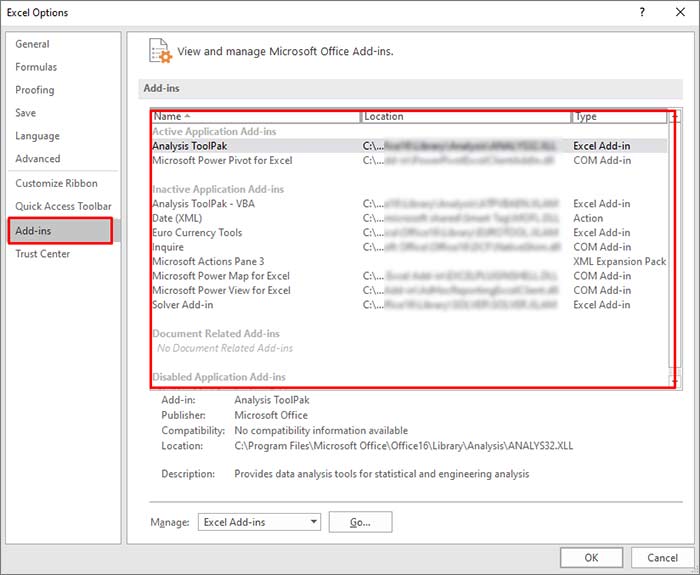Screen dimensions: 700x575
Task: Open Customize Ribbon settings
Action: tap(56, 183)
